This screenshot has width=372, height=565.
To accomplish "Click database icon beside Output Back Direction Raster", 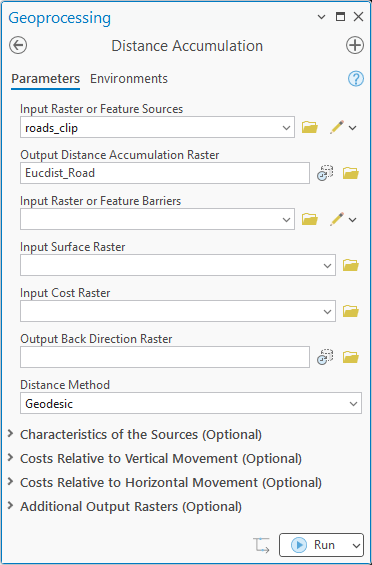I will click(x=325, y=357).
